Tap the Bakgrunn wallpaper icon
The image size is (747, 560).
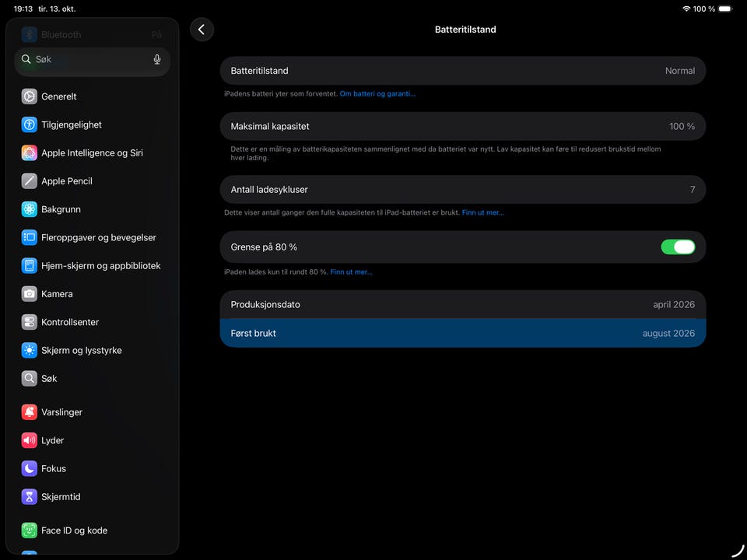coord(29,209)
